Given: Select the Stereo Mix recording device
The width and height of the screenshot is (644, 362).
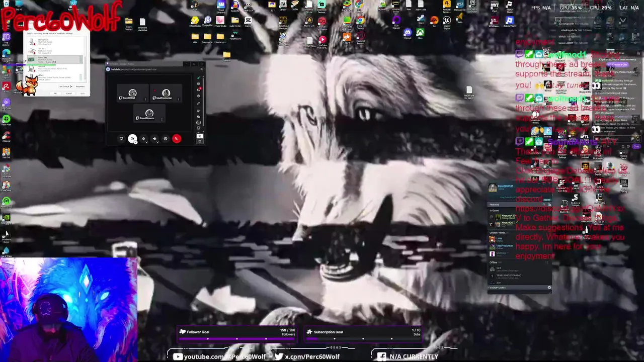Looking at the screenshot, I should [55, 59].
